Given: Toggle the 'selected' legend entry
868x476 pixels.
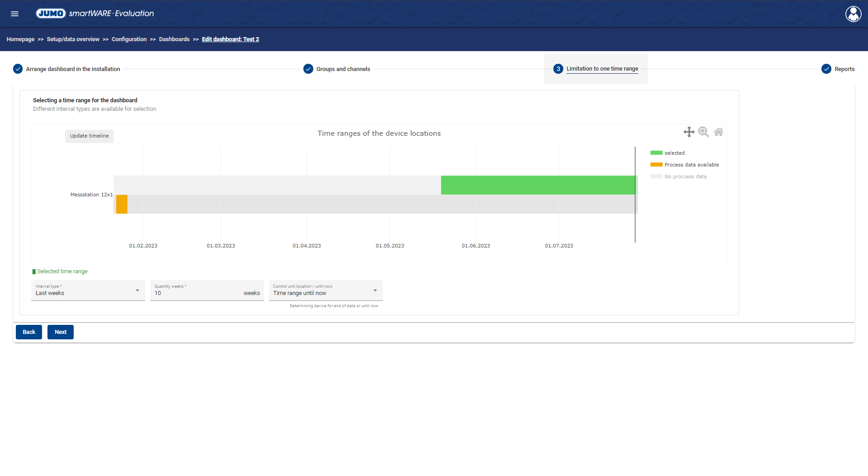Looking at the screenshot, I should pyautogui.click(x=674, y=153).
